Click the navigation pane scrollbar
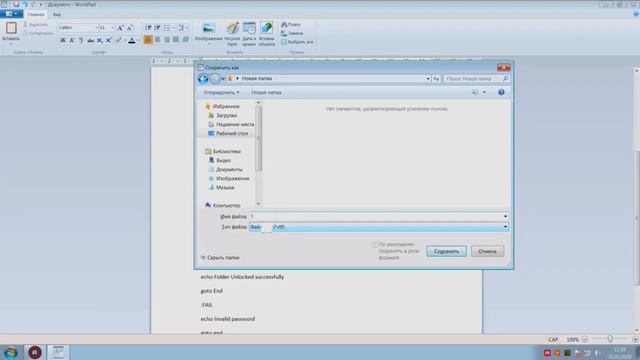Viewport: 640px width, 360px height. [258, 139]
